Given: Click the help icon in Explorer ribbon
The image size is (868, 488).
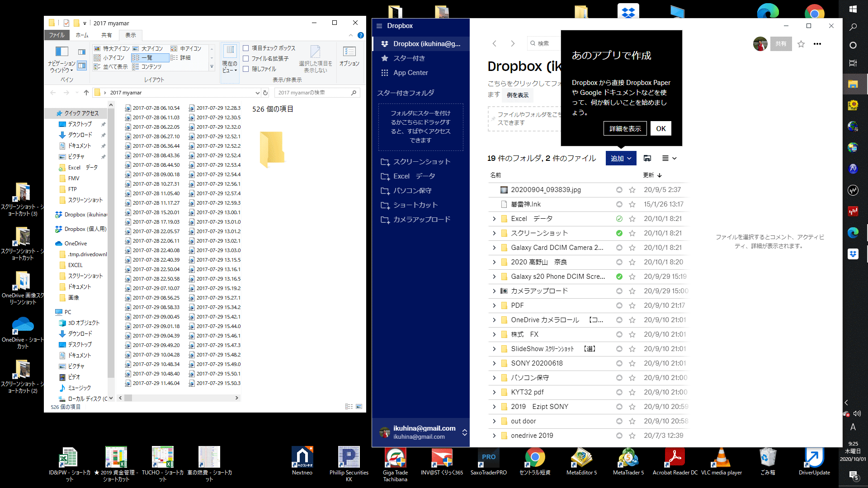Looking at the screenshot, I should click(360, 35).
